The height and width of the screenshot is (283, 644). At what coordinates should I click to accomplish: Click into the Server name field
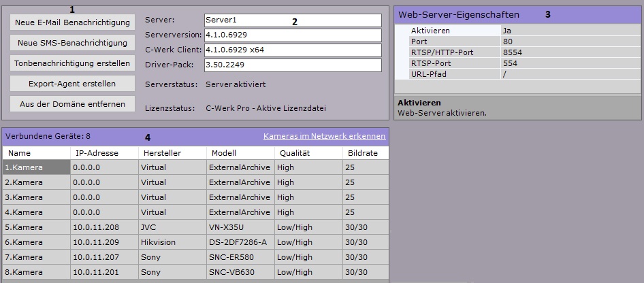tap(293, 20)
